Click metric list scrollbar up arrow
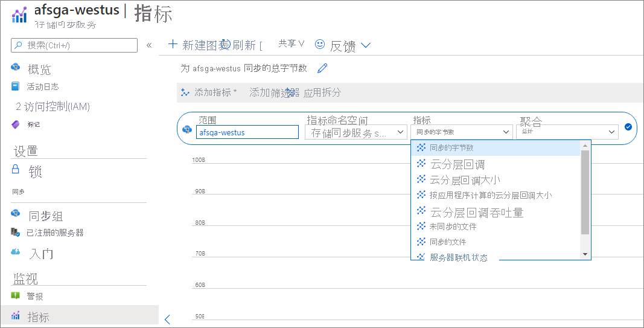The height and width of the screenshot is (328, 644). 585,145
